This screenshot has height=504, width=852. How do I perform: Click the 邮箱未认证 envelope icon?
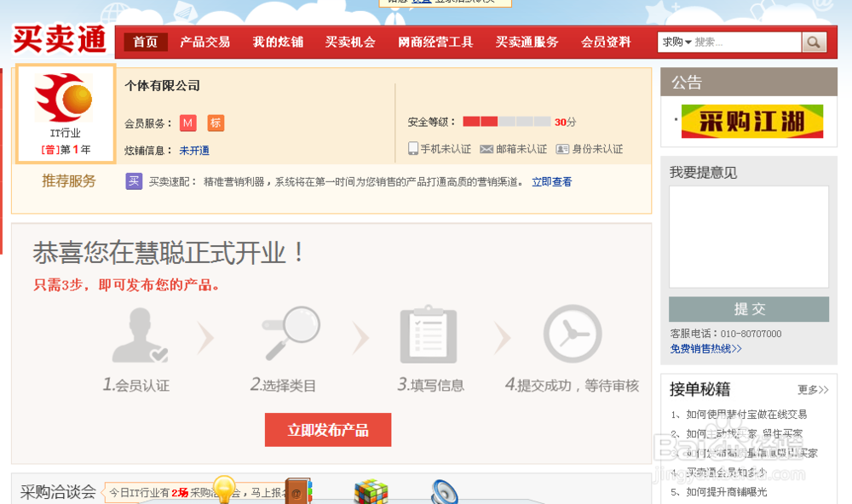click(486, 149)
